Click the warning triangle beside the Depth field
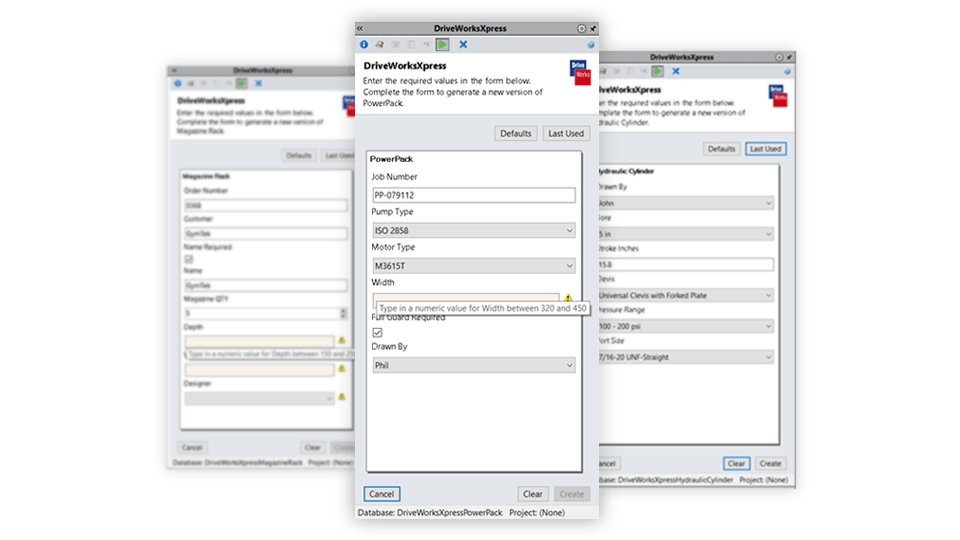 342,340
